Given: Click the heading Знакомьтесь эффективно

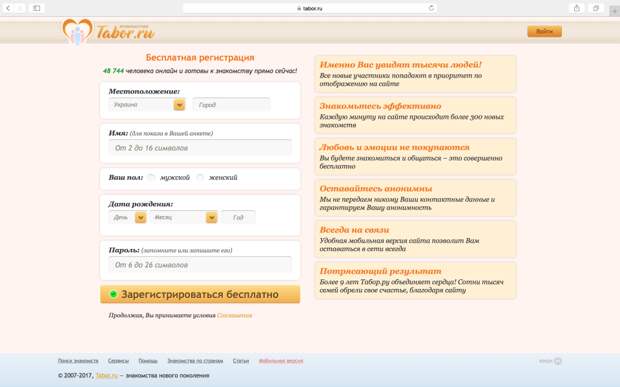Looking at the screenshot, I should pyautogui.click(x=380, y=106).
